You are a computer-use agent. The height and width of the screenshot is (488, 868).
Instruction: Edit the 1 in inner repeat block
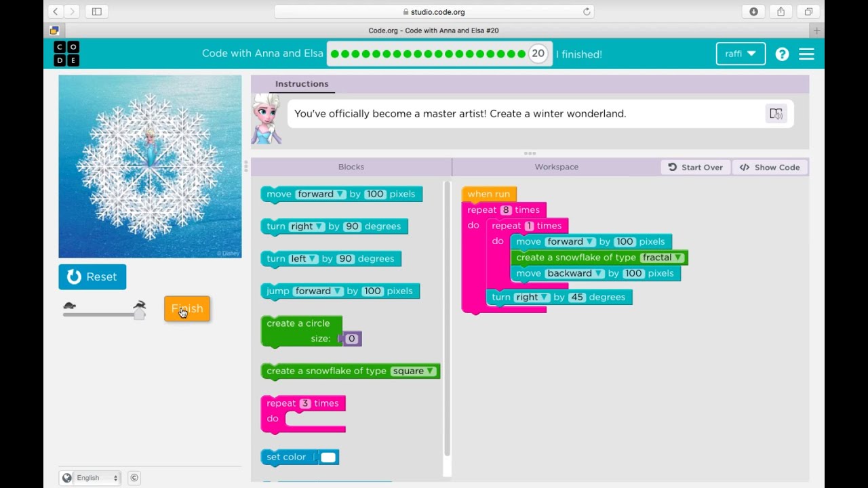[530, 226]
